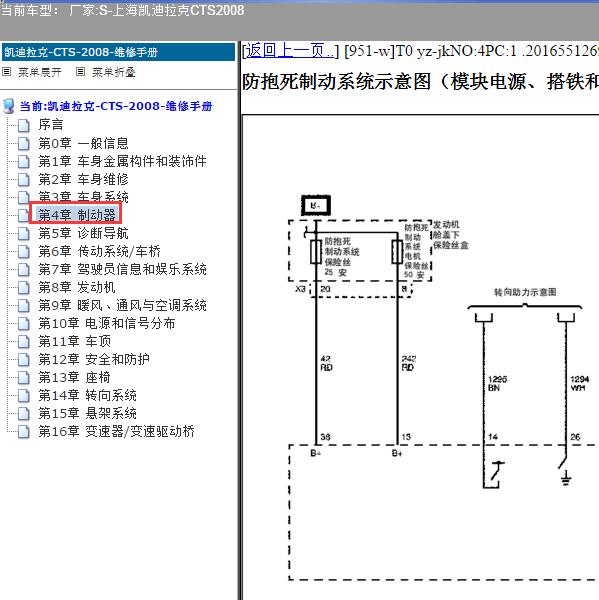This screenshot has width=599, height=600.
Task: Open 第9章 暖风、通风与空调系统
Action: pyautogui.click(x=122, y=305)
